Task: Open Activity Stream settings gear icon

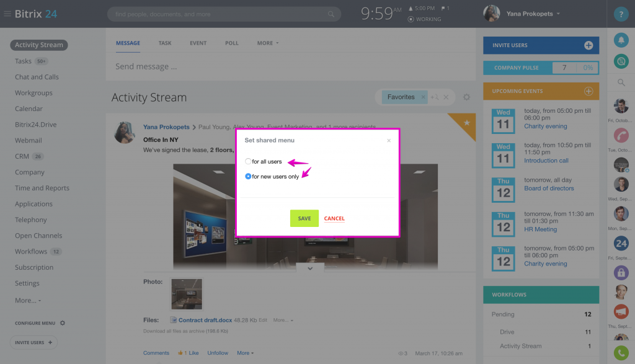Action: click(x=466, y=97)
